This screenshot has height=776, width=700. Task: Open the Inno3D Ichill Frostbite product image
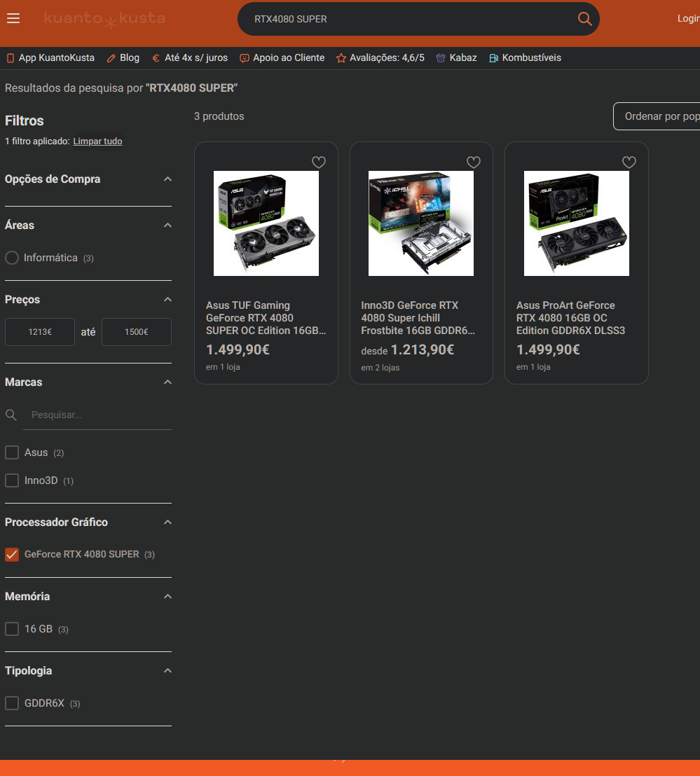[x=421, y=223]
